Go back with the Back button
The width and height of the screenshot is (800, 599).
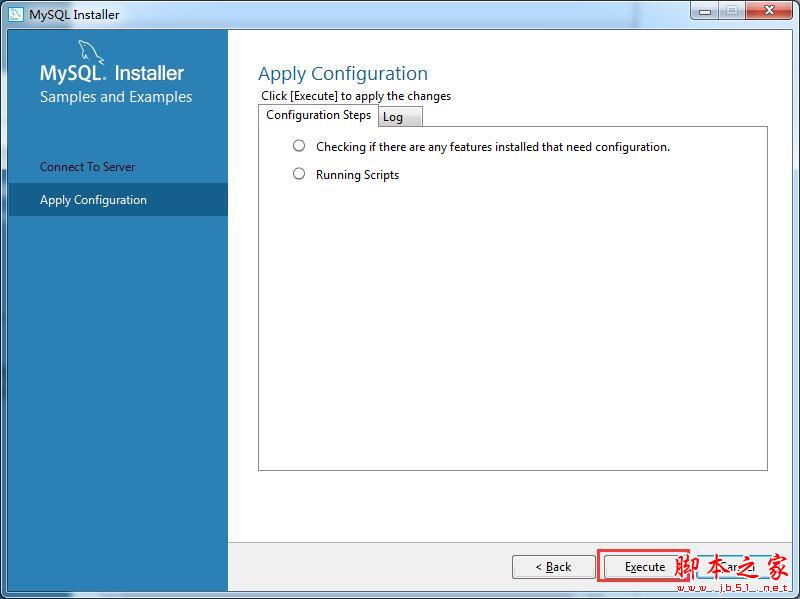(554, 567)
